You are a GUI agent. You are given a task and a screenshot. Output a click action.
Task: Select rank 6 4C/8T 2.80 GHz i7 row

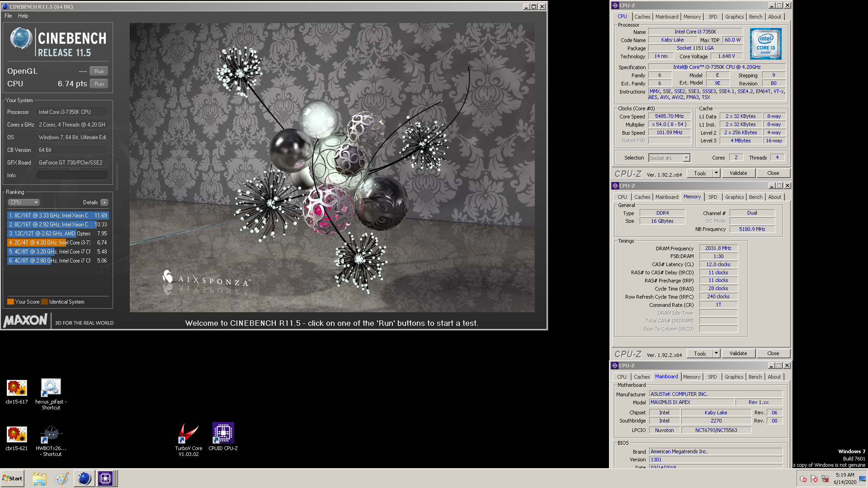(x=58, y=261)
